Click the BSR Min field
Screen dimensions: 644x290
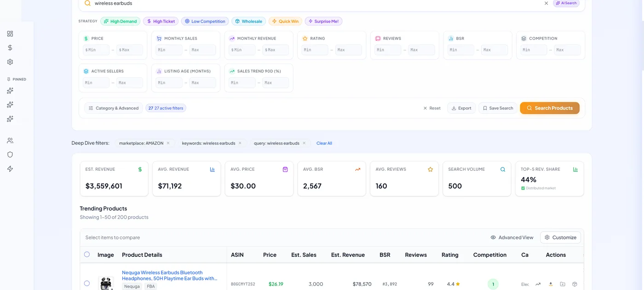click(x=461, y=50)
